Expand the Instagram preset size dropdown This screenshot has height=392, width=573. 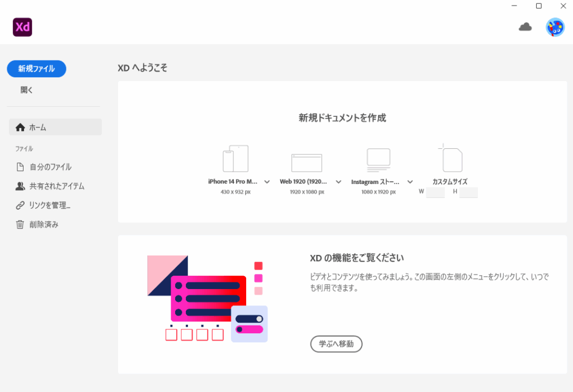tap(410, 182)
